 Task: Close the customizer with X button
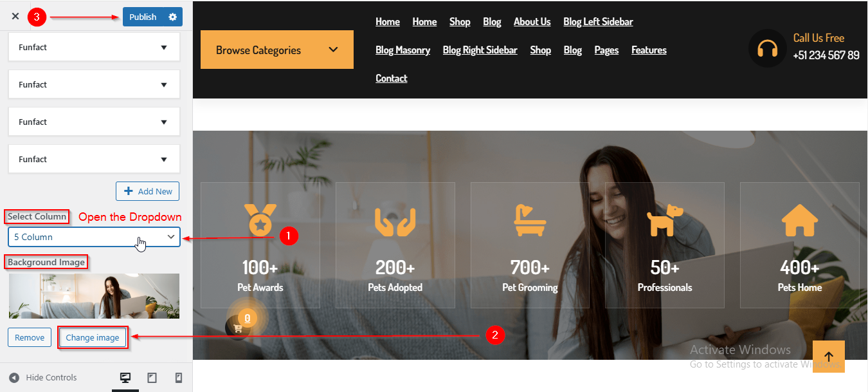15,17
